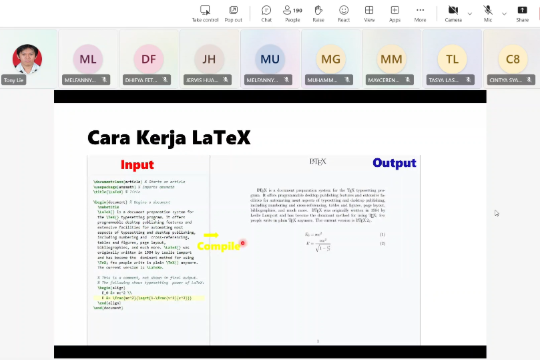This screenshot has height=360, width=540.
Task: Click the Share screen button
Action: point(522,14)
